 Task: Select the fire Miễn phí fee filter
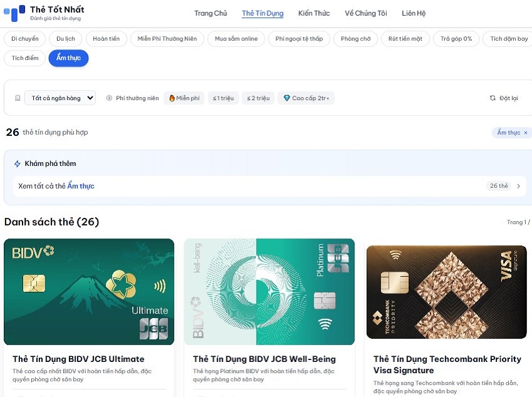(x=184, y=98)
